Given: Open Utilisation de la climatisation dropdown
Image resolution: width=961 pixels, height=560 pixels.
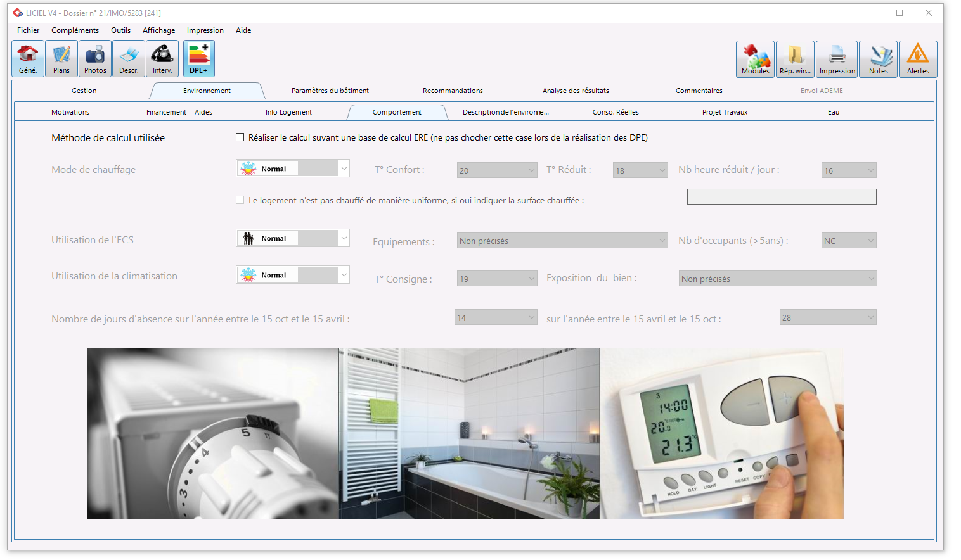Looking at the screenshot, I should [293, 275].
